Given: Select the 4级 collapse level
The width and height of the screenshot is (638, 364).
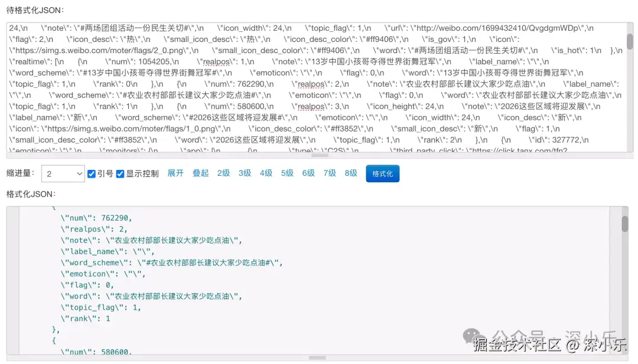Looking at the screenshot, I should 265,173.
